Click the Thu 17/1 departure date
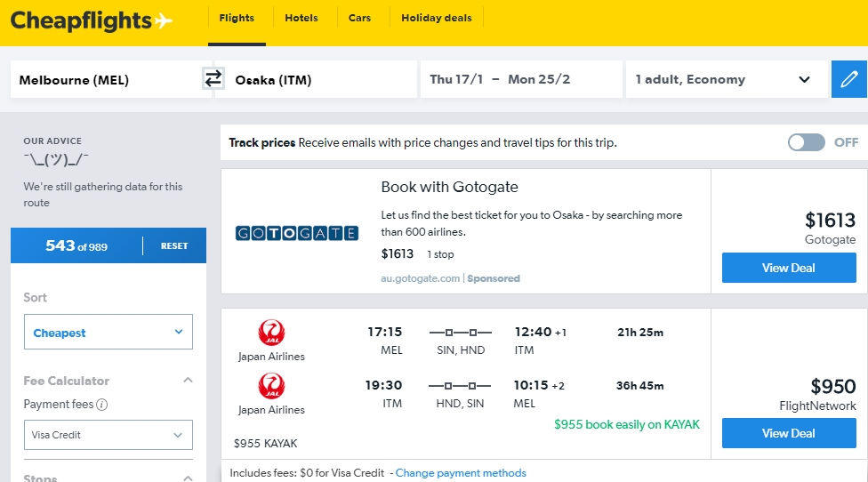This screenshot has width=868, height=482. [x=457, y=79]
